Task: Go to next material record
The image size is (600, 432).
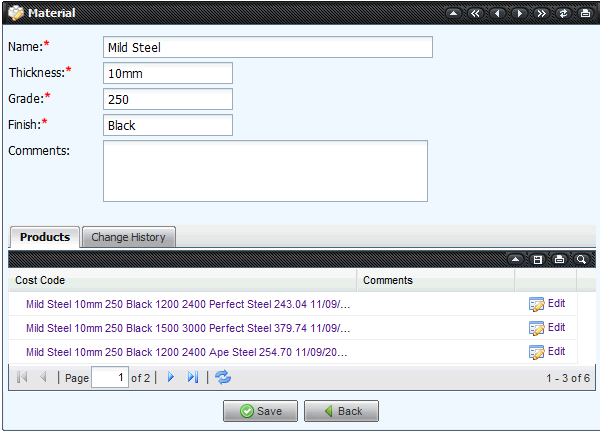Action: pyautogui.click(x=519, y=13)
